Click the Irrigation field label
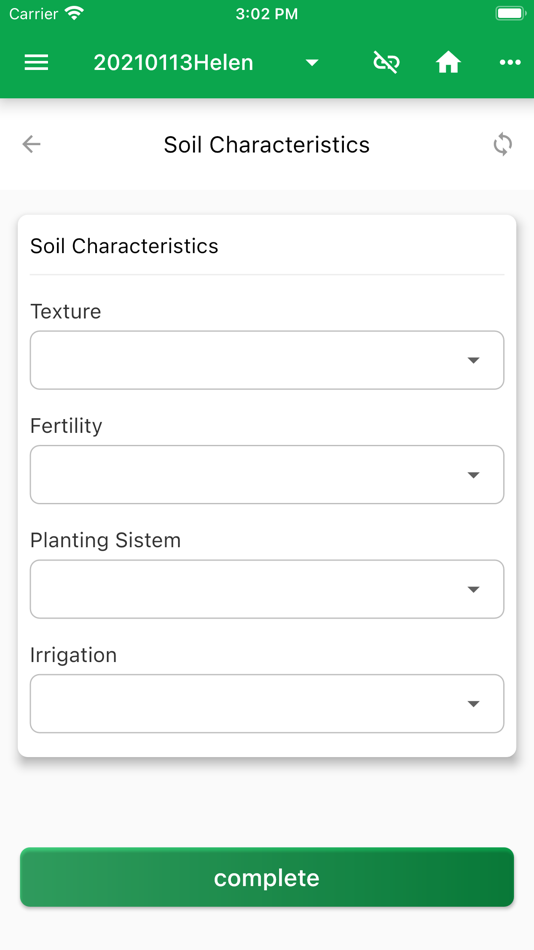The height and width of the screenshot is (950, 534). pos(73,655)
